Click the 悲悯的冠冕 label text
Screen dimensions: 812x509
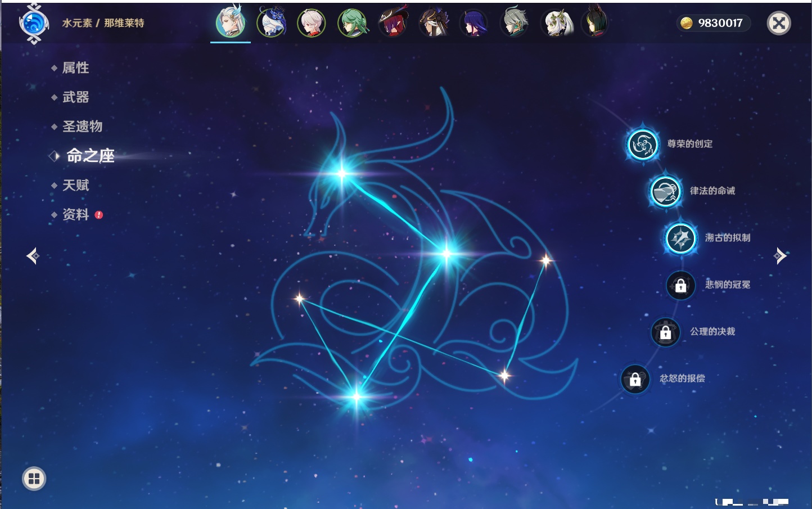pyautogui.click(x=728, y=285)
